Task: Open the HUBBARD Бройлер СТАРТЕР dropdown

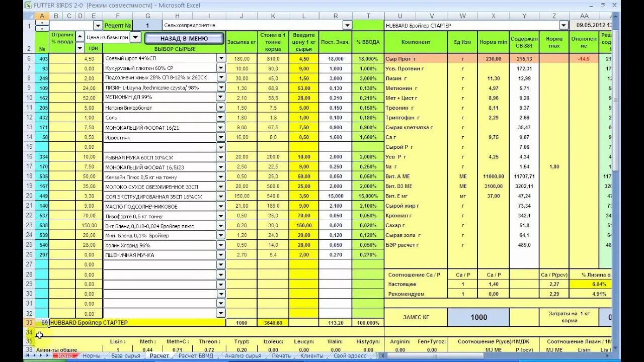Action: pyautogui.click(x=563, y=25)
